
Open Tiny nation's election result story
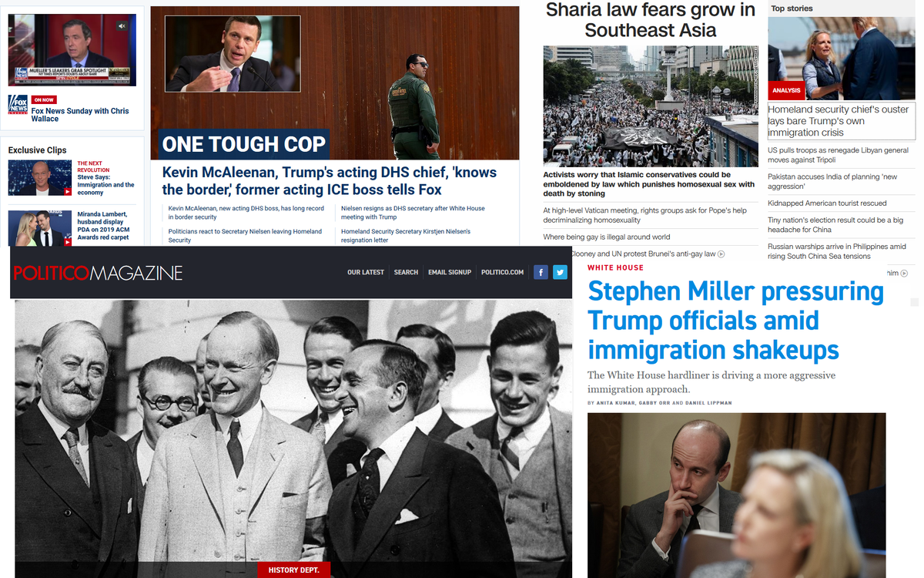(835, 225)
